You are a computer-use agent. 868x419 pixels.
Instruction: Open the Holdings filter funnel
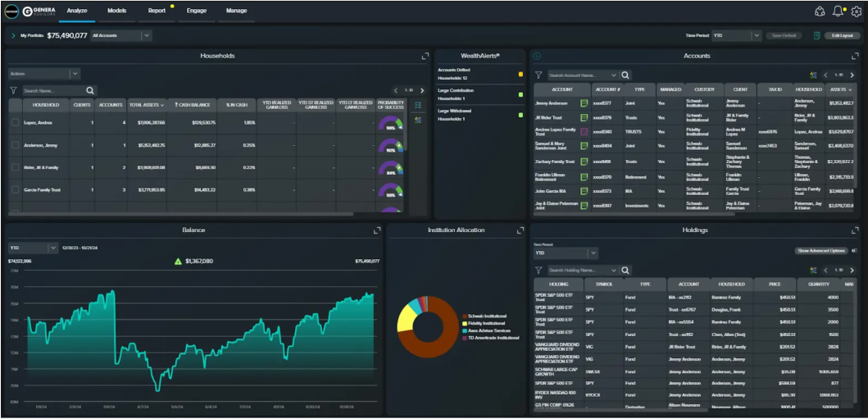point(538,270)
